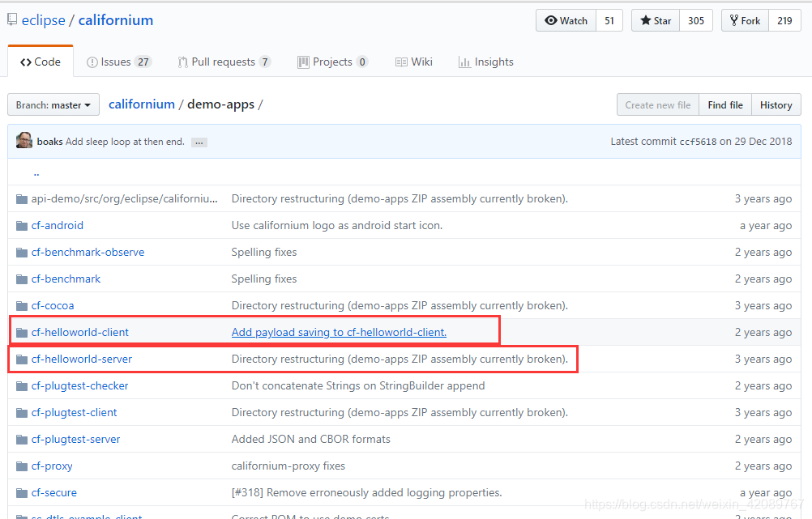This screenshot has height=519, width=812.
Task: Expand the commit message ellipsis button
Action: pyautogui.click(x=199, y=143)
